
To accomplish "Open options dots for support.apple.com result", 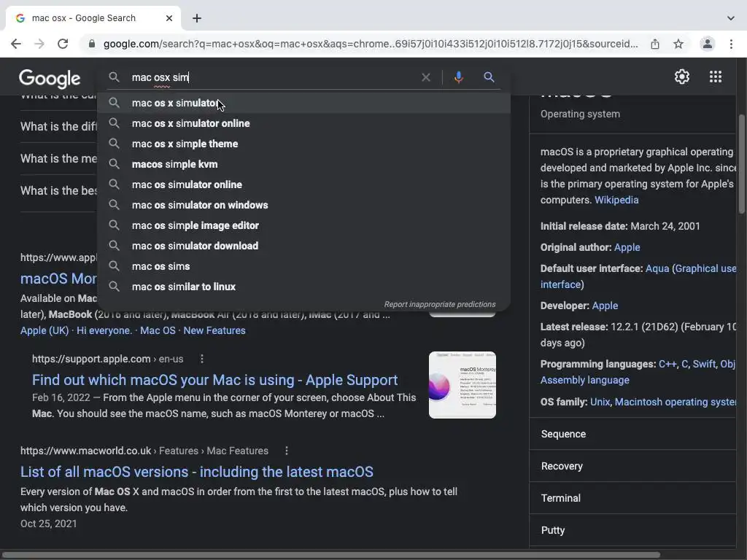I will [x=202, y=359].
